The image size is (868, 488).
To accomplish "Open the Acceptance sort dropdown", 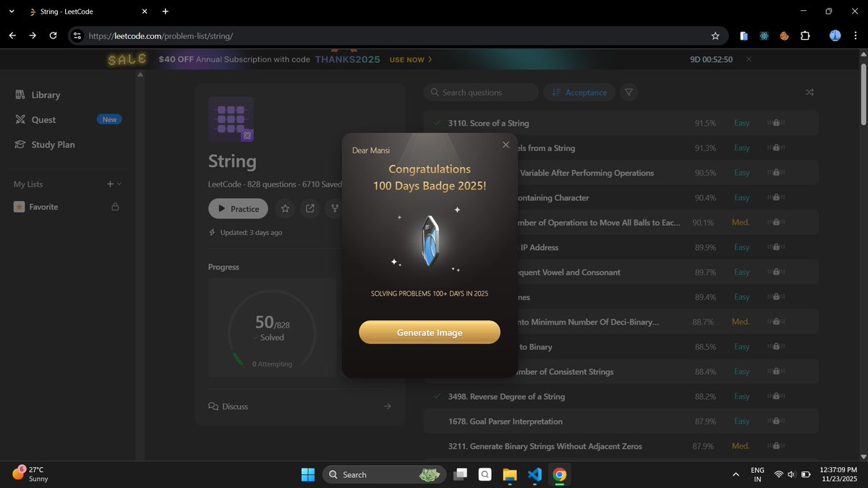I will click(579, 93).
